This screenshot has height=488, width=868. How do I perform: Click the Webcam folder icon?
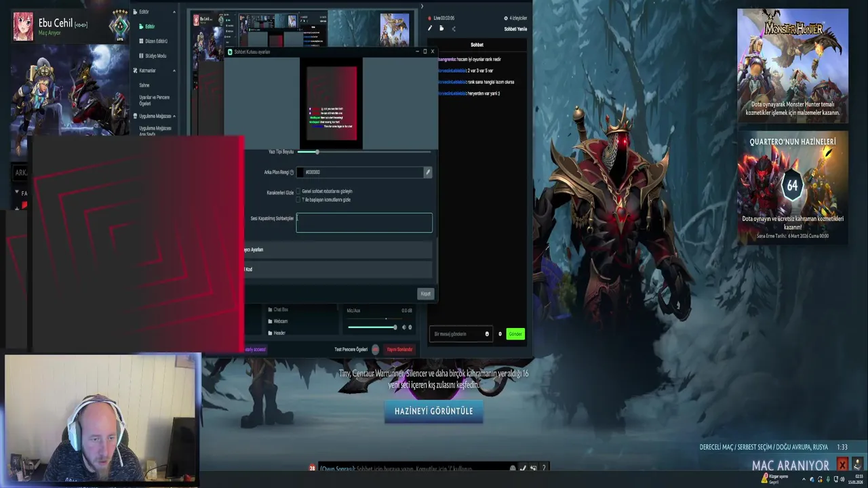click(270, 321)
